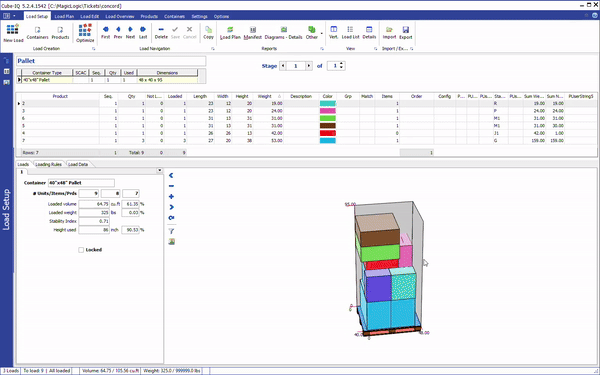Sort table by the Product column header

pyautogui.click(x=60, y=96)
